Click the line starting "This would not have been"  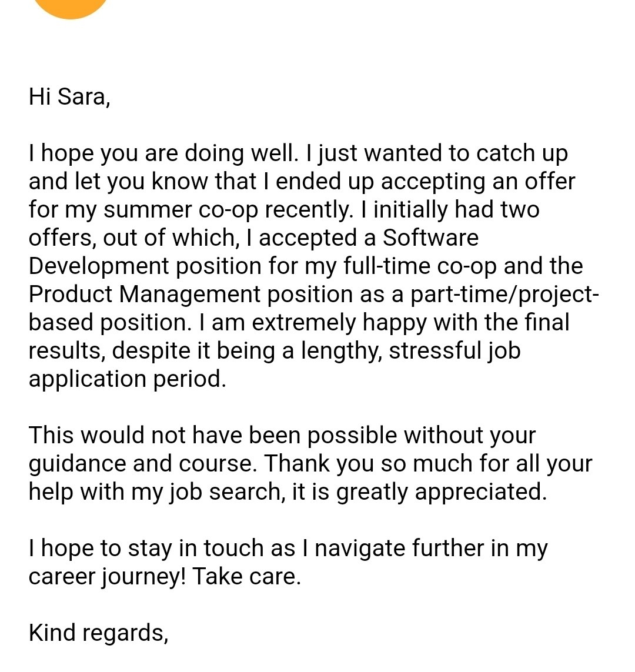[282, 436]
